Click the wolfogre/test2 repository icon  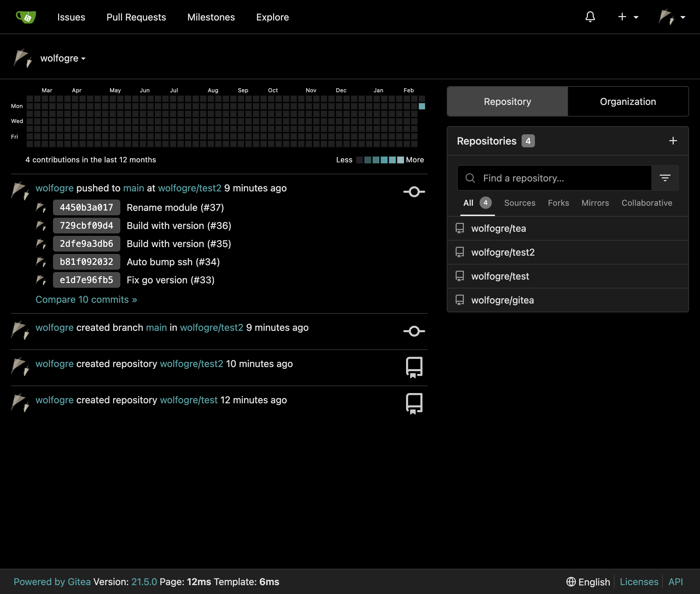461,252
